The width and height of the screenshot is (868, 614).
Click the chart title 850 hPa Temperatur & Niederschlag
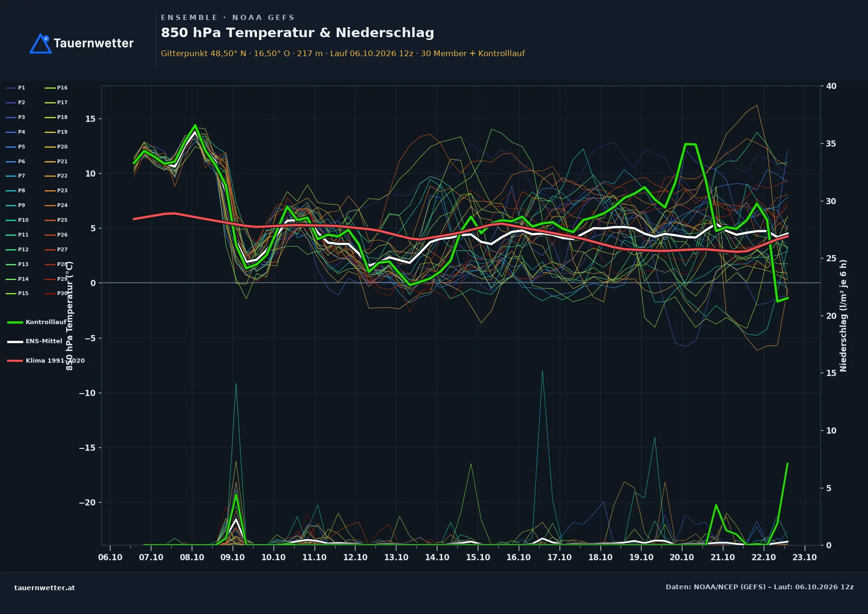click(x=297, y=33)
